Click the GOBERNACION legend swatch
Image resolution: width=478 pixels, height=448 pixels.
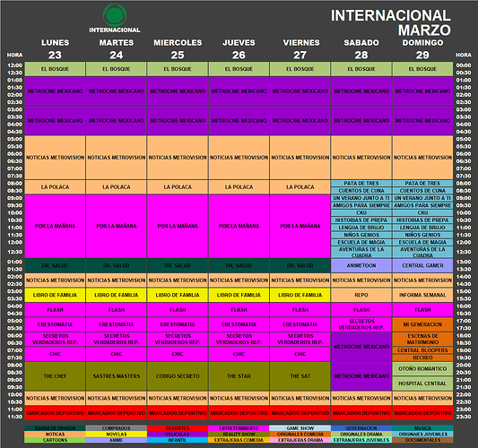[361, 428]
